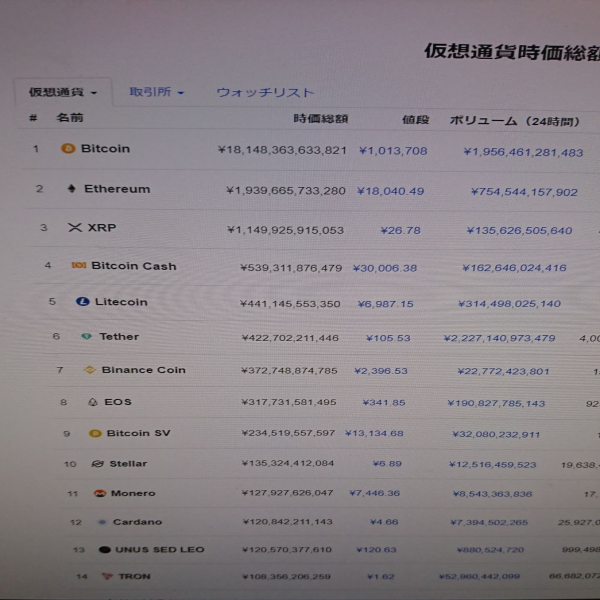
Task: Click the Bitcoin Cash icon
Action: click(79, 265)
